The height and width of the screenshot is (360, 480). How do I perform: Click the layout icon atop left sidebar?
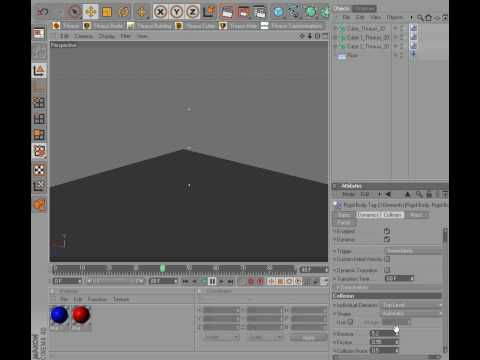coord(39,33)
